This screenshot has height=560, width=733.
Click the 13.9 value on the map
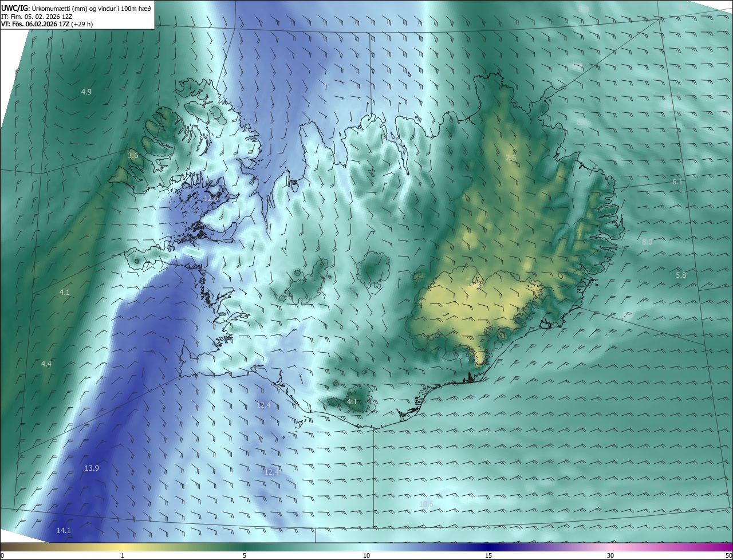92,468
